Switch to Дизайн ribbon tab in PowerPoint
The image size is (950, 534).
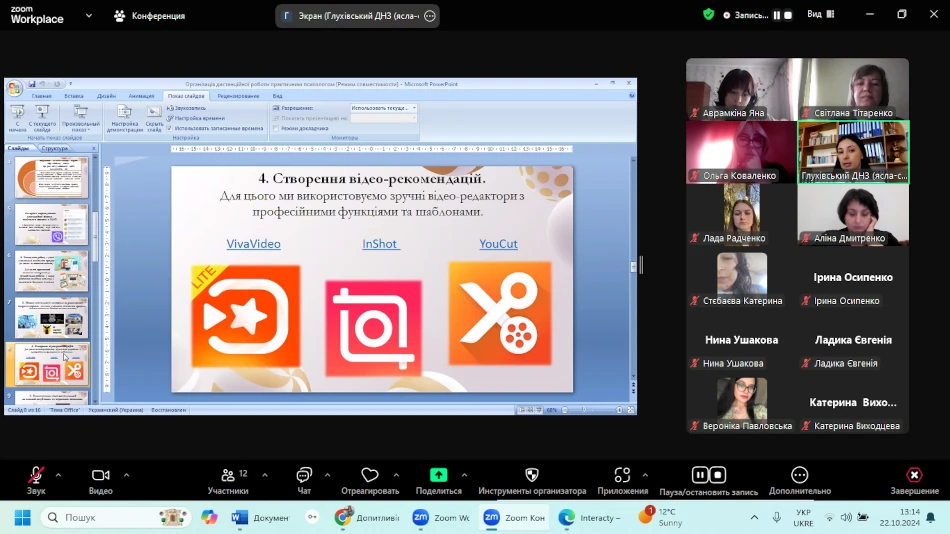coord(106,96)
